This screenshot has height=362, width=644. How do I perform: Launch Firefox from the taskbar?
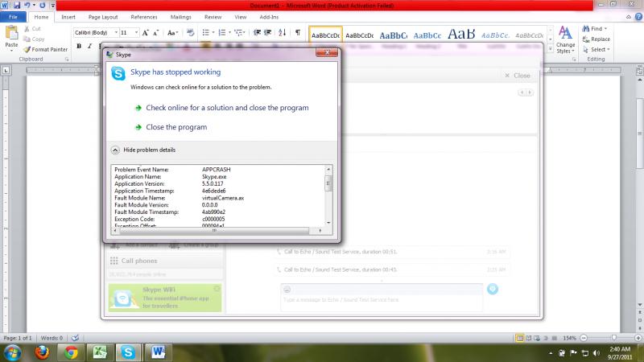click(43, 352)
